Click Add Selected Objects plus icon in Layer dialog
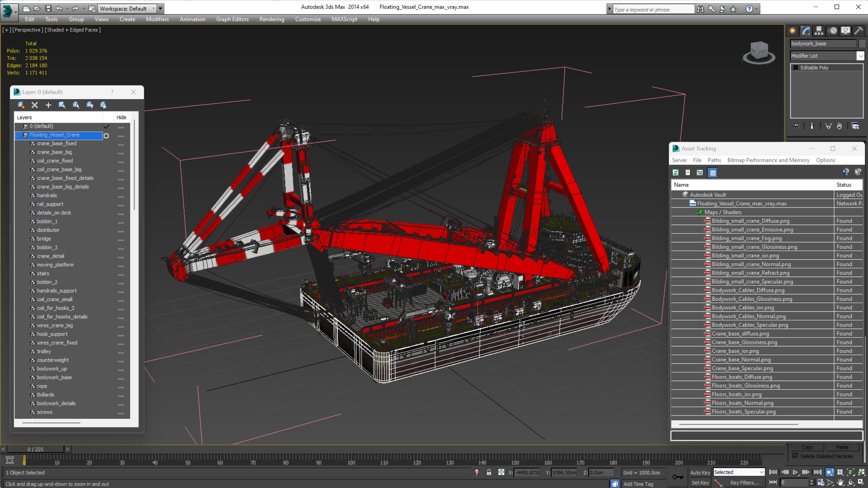 point(48,105)
